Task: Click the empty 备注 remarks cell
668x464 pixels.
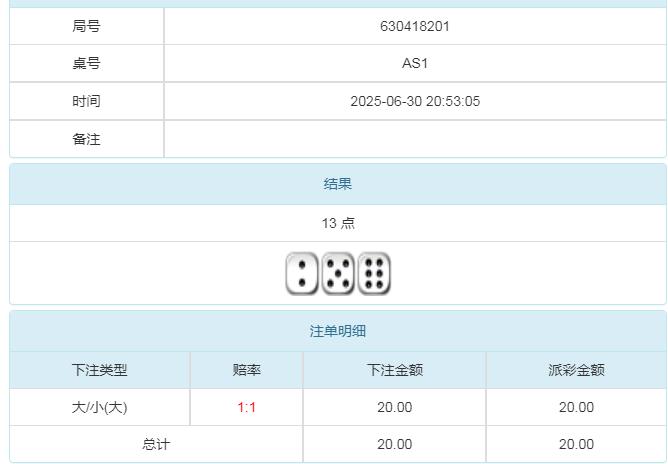Action: 415,139
